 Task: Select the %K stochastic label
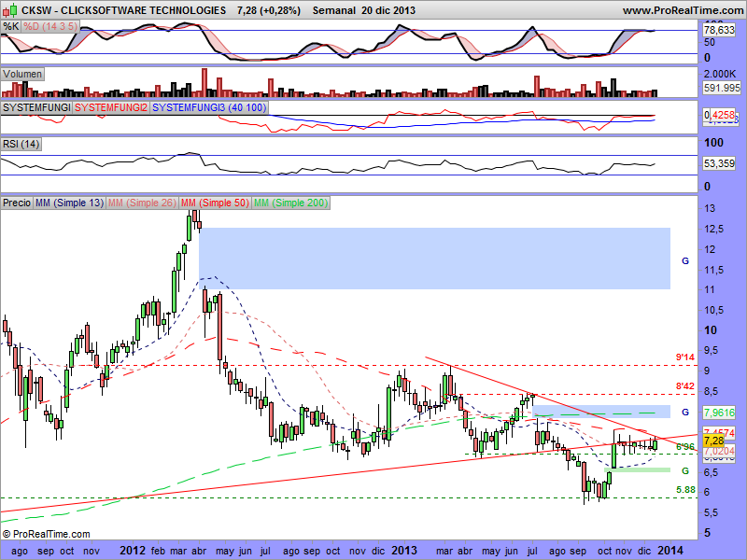click(11, 27)
